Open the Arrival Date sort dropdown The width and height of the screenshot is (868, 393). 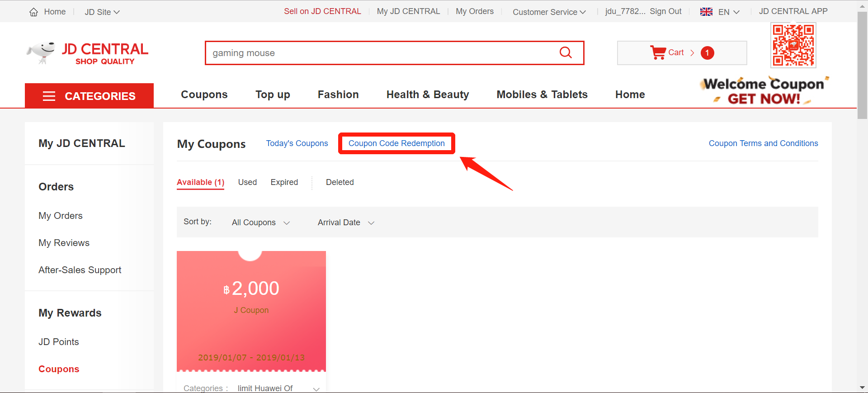pyautogui.click(x=346, y=223)
